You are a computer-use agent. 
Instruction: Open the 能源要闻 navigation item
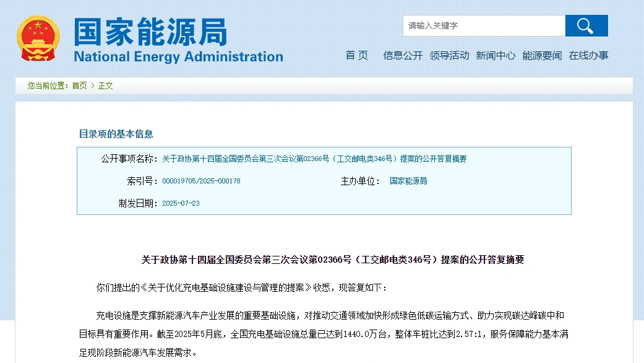(x=542, y=56)
